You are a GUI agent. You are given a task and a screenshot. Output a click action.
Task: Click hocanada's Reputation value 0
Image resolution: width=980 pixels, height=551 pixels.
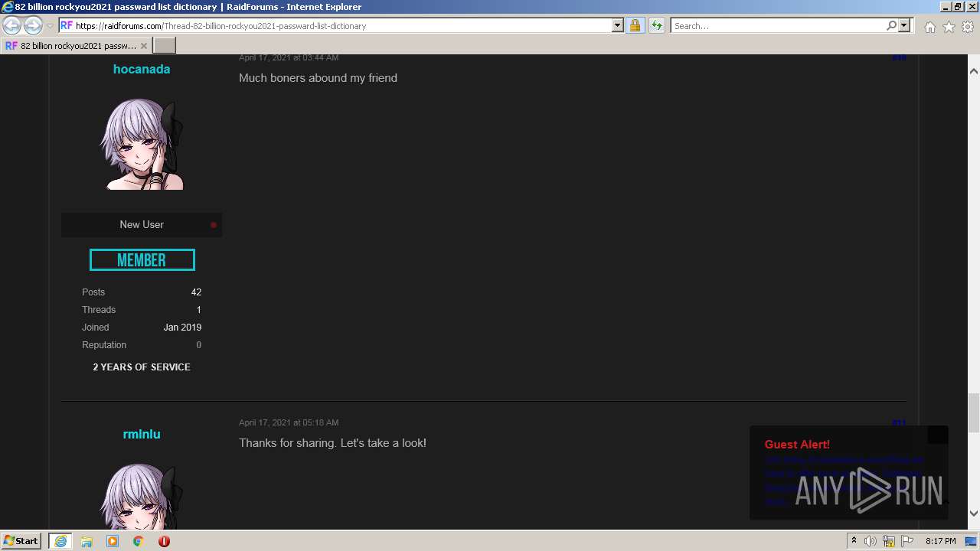(198, 345)
